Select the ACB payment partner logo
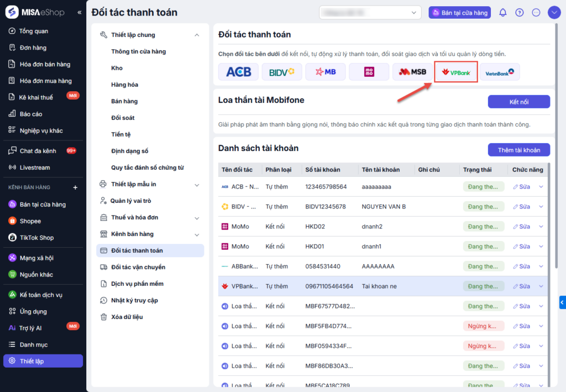The height and width of the screenshot is (392, 566). 238,72
